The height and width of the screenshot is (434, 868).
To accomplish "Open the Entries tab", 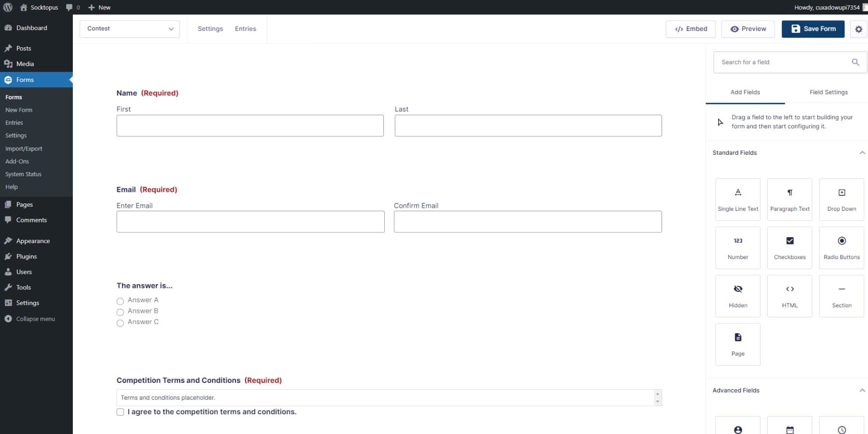I will point(245,29).
